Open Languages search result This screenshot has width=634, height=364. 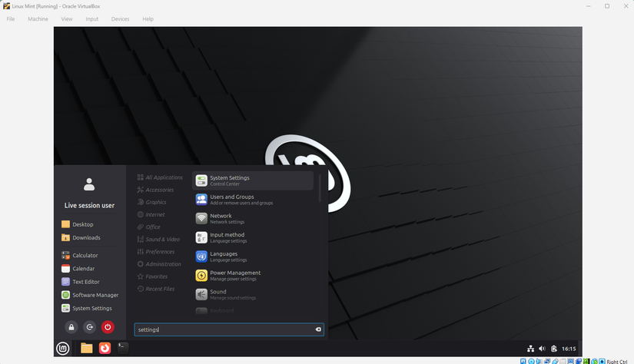[253, 256]
